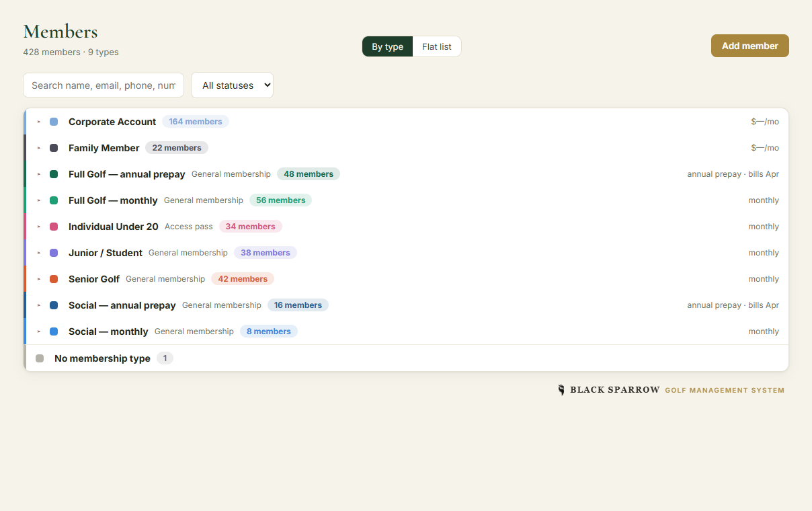Image resolution: width=812 pixels, height=511 pixels.
Task: Click Full Golf annual prepay · bills Apr text
Action: point(733,174)
